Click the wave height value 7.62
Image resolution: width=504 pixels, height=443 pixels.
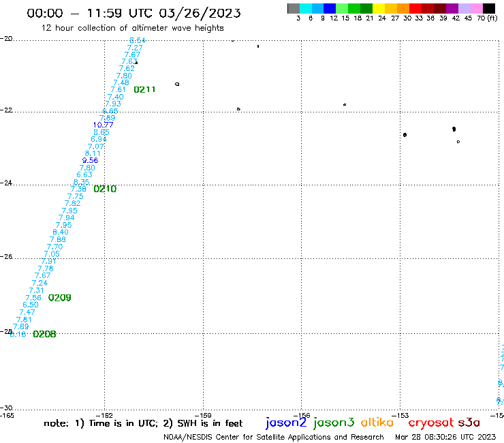[x=127, y=68]
